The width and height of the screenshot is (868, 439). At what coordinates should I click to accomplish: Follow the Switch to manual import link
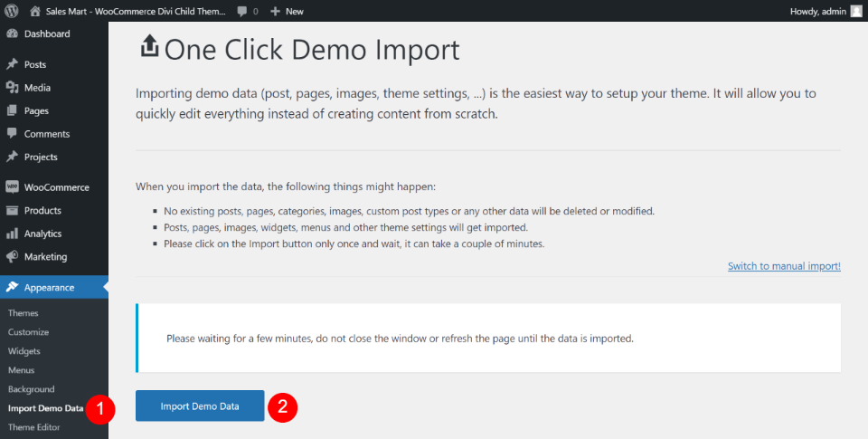(784, 266)
